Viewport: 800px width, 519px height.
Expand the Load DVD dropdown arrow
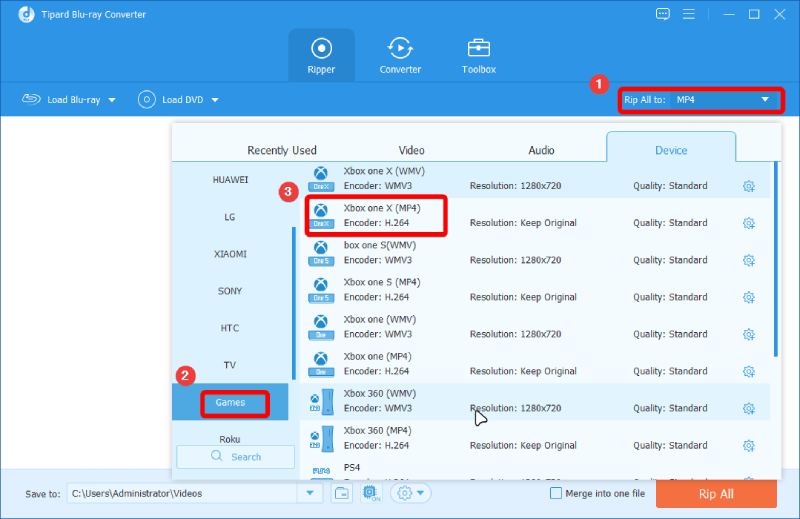pyautogui.click(x=215, y=100)
